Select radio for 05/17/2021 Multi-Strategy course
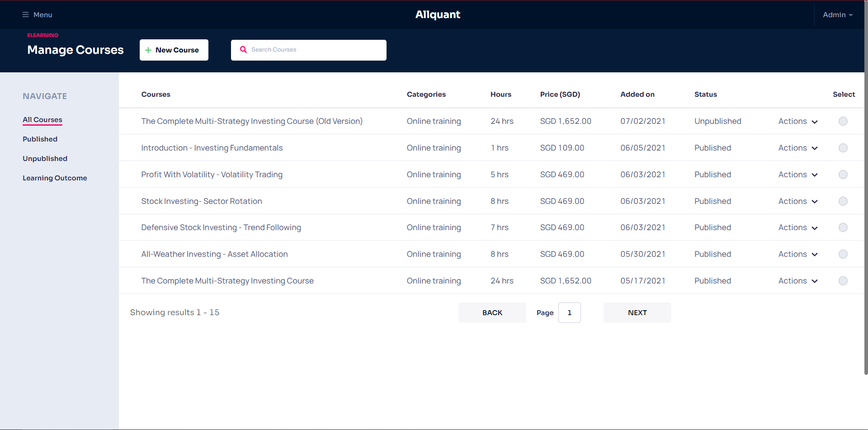 click(x=843, y=281)
